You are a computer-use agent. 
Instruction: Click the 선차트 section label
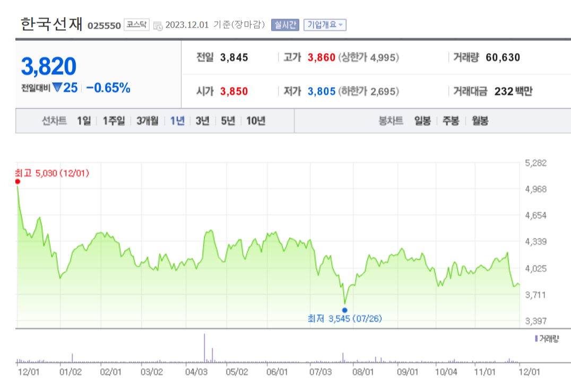coord(54,120)
